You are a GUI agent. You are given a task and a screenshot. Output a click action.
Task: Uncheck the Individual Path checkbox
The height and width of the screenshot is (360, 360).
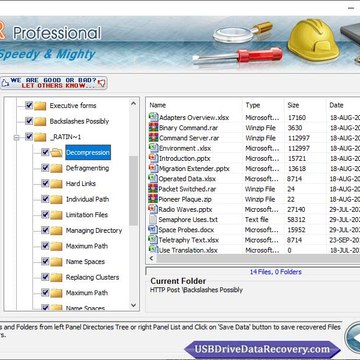[x=45, y=199]
